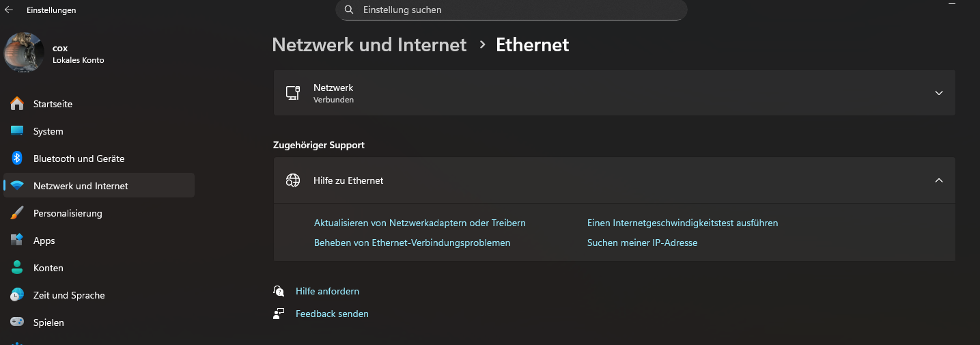
Task: Open Aktualisieren von Netzwerkadaptern oder Treibern link
Action: [419, 223]
